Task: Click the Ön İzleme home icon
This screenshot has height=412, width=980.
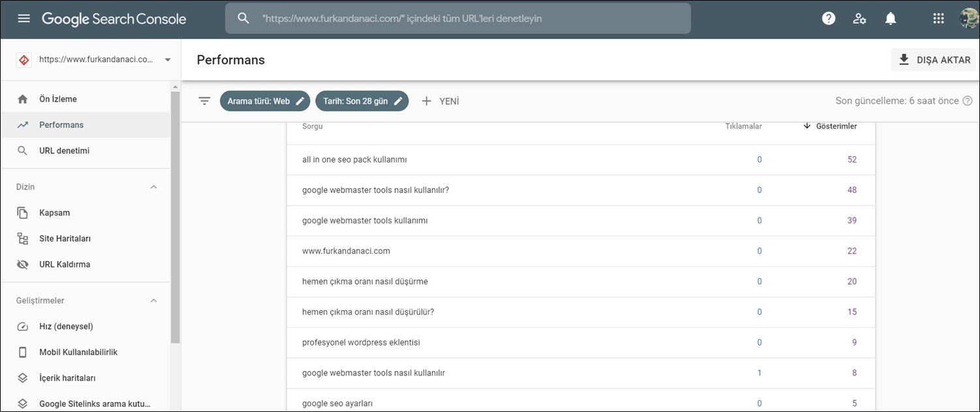Action: (23, 99)
